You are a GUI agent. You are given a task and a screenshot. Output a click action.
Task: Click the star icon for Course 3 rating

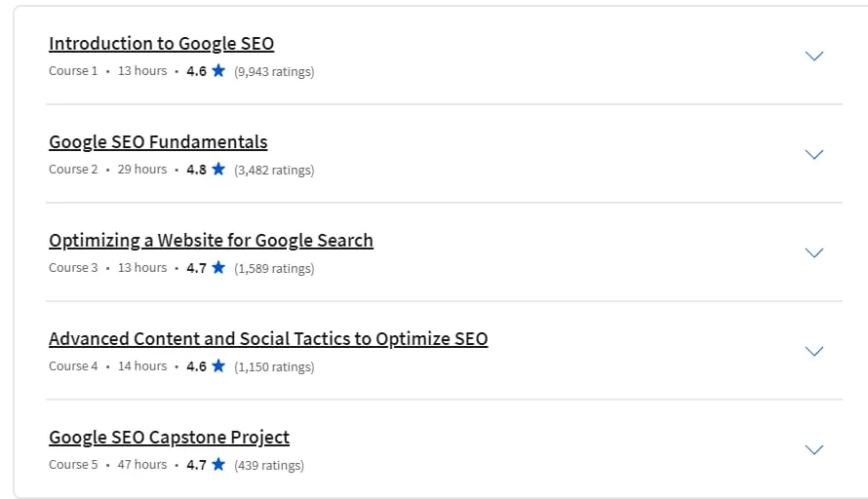tap(218, 267)
